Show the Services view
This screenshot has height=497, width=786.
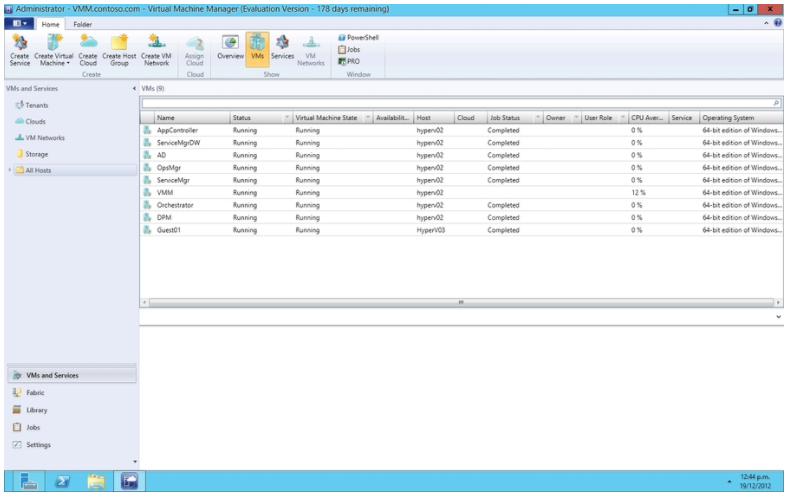pyautogui.click(x=282, y=48)
